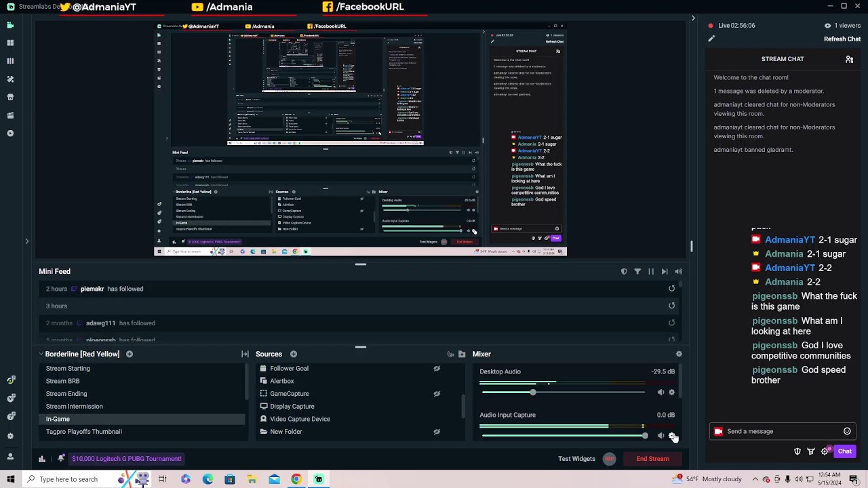Open the dashboard grid icon in sidebar
This screenshot has width=868, height=488.
pos(10,43)
